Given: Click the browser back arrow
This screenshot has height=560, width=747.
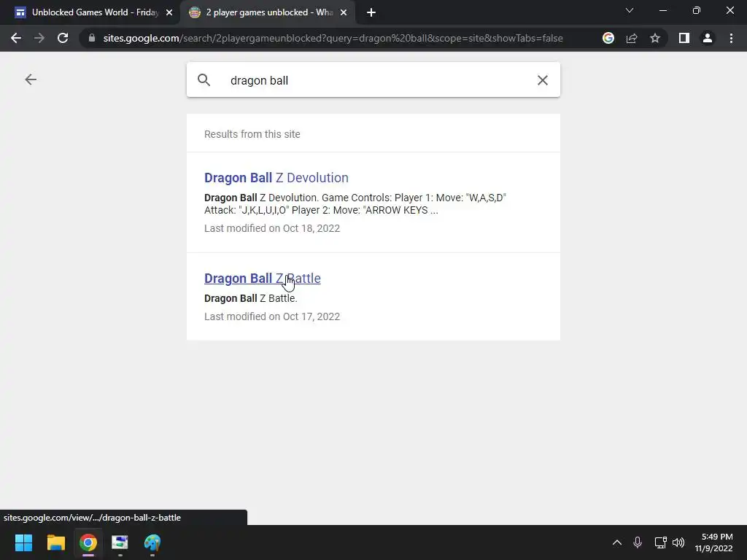Looking at the screenshot, I should click(x=16, y=38).
